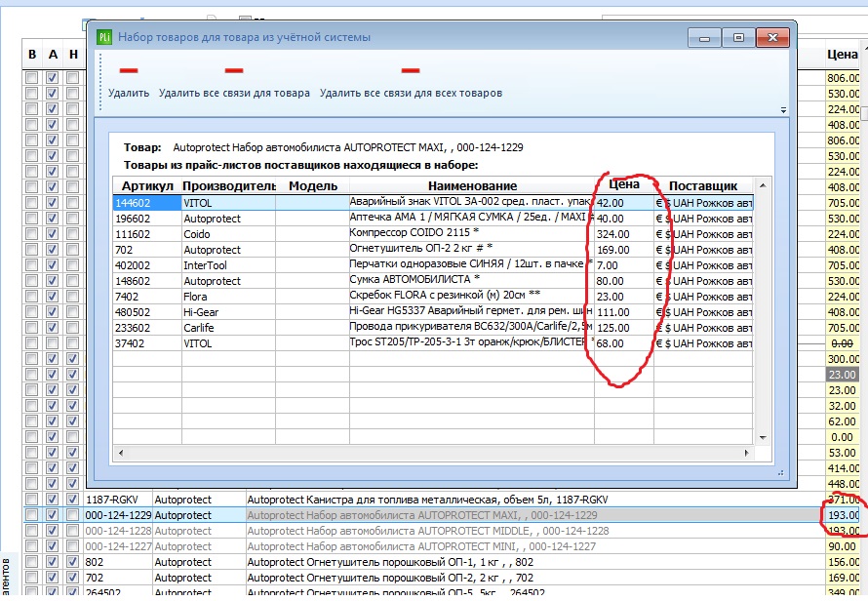Select the 7402 Flora row

pos(433,297)
